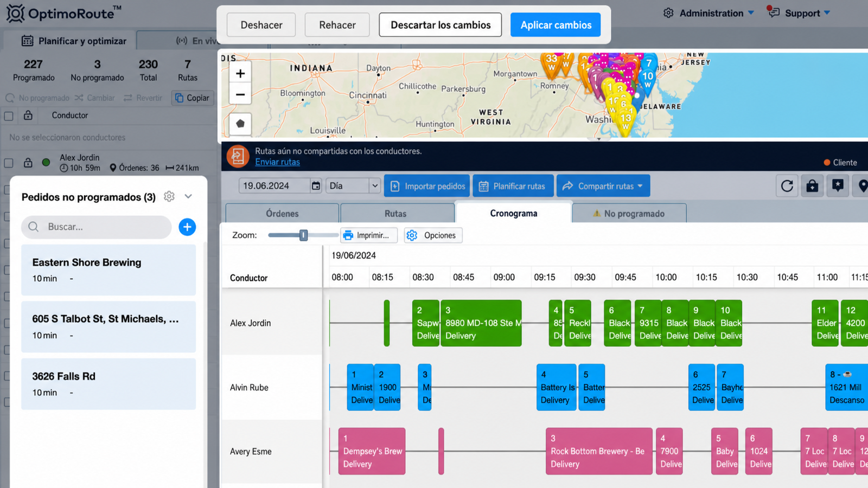Viewport: 868px width, 488px height.
Task: Open the Enviar rutas link
Action: [x=277, y=162]
